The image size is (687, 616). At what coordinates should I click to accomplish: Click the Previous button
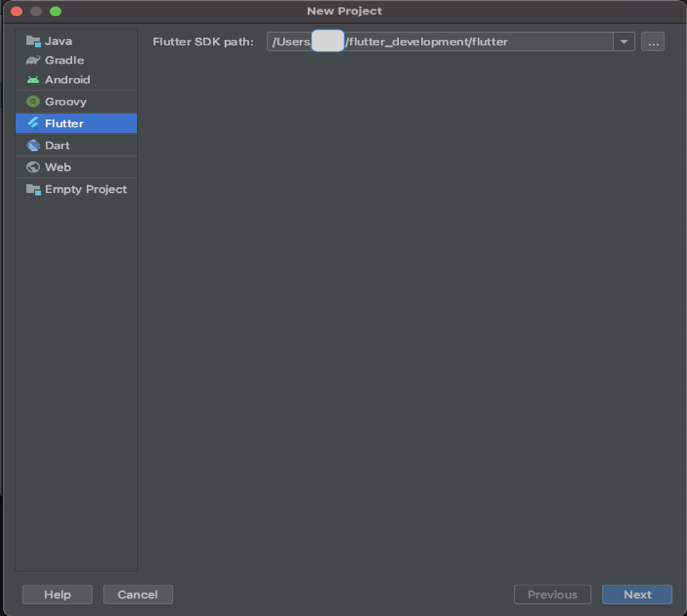(x=552, y=595)
